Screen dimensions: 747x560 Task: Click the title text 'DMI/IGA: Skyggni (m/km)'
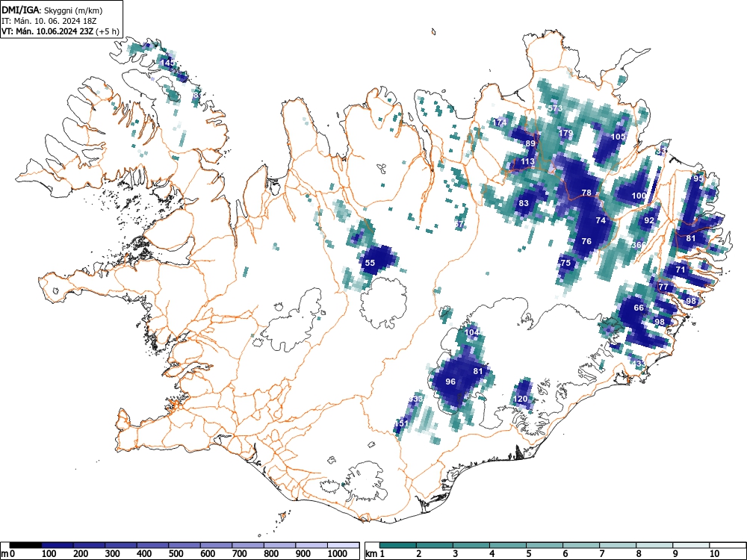coord(52,10)
